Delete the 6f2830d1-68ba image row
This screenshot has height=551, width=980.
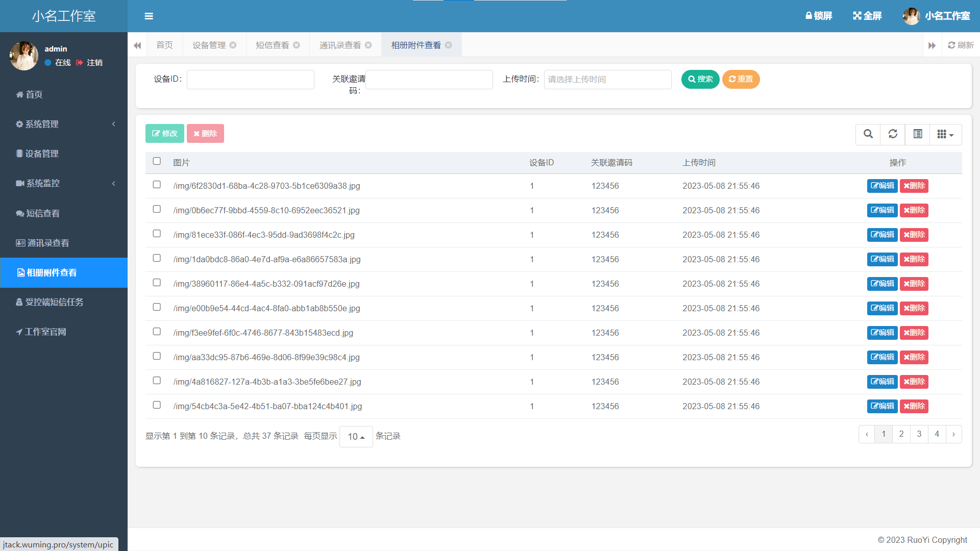tap(914, 186)
